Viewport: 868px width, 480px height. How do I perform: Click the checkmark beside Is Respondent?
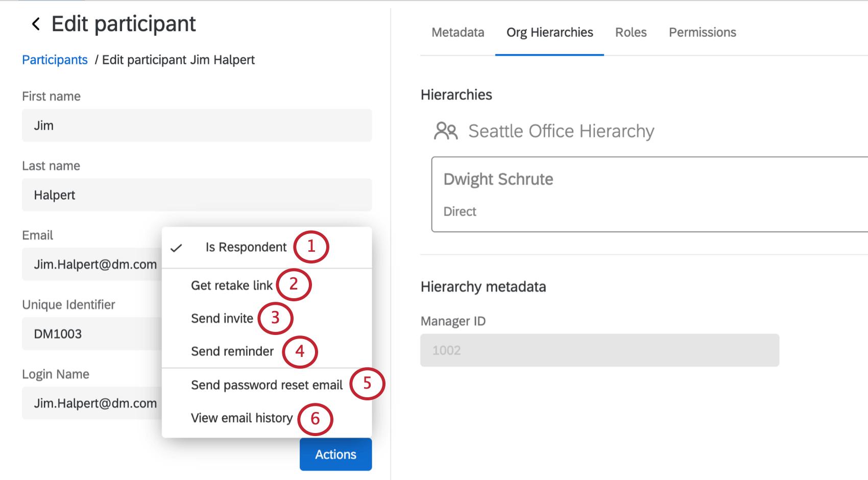pyautogui.click(x=176, y=248)
